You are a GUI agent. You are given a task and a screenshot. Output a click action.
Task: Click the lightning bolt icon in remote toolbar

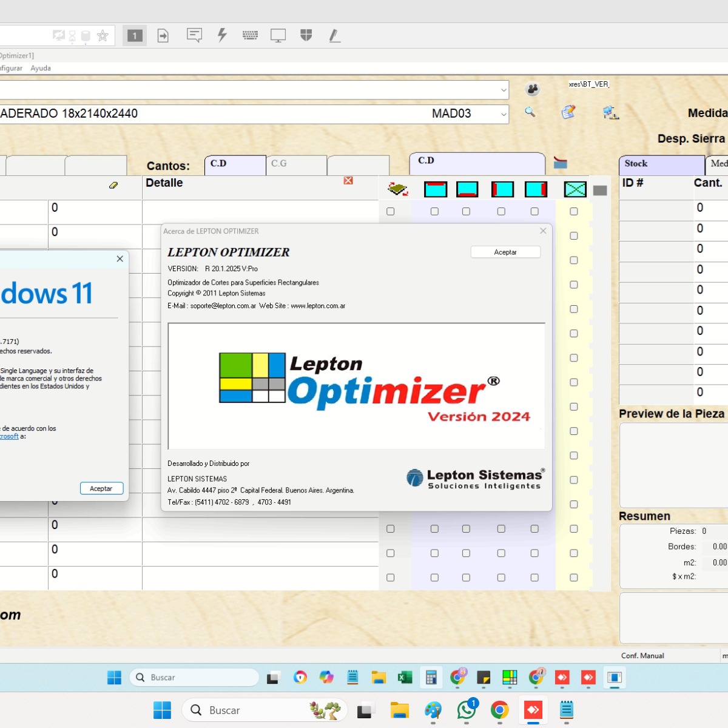(x=222, y=35)
